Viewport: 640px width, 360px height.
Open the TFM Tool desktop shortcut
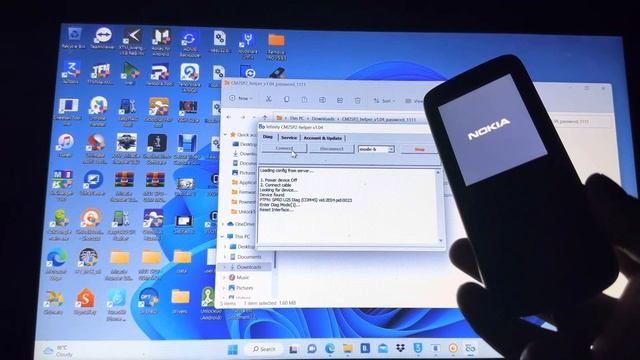(100, 74)
